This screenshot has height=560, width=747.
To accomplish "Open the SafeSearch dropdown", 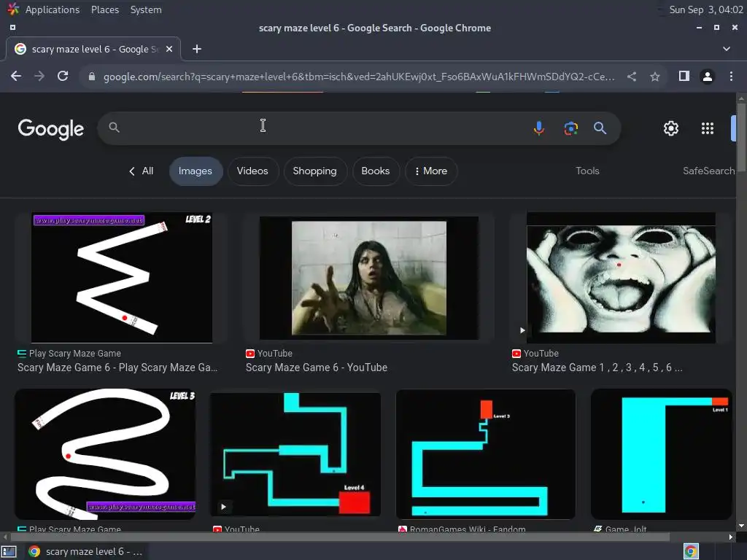I will coord(708,171).
